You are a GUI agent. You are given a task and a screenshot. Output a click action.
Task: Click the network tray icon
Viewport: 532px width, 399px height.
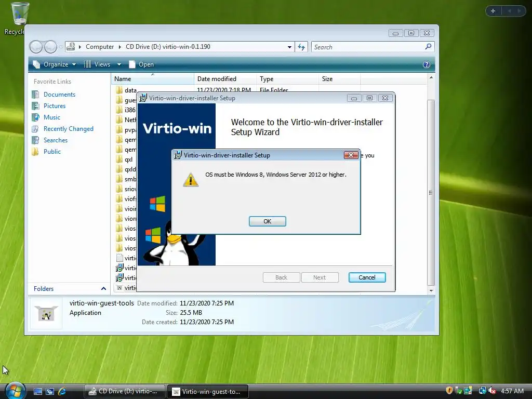482,391
